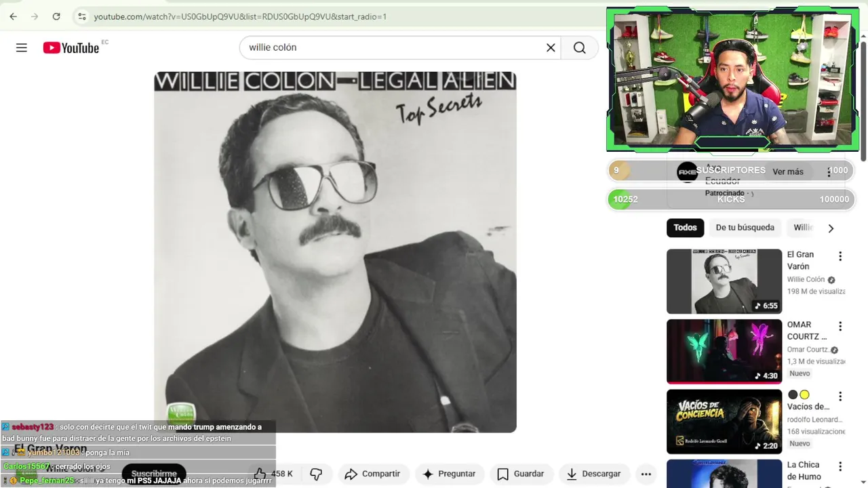Open the Preguntar AI ask feature
Image resolution: width=868 pixels, height=488 pixels.
449,474
